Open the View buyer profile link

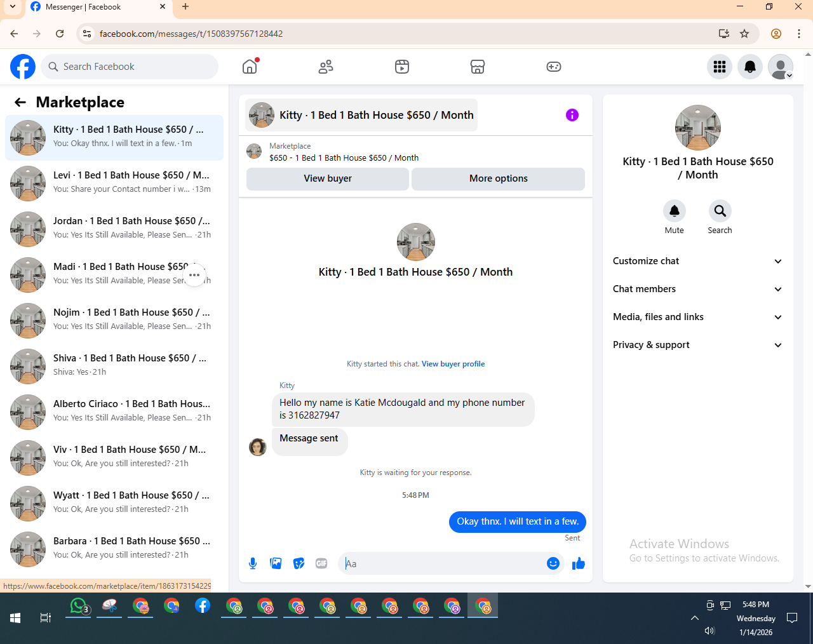point(453,364)
